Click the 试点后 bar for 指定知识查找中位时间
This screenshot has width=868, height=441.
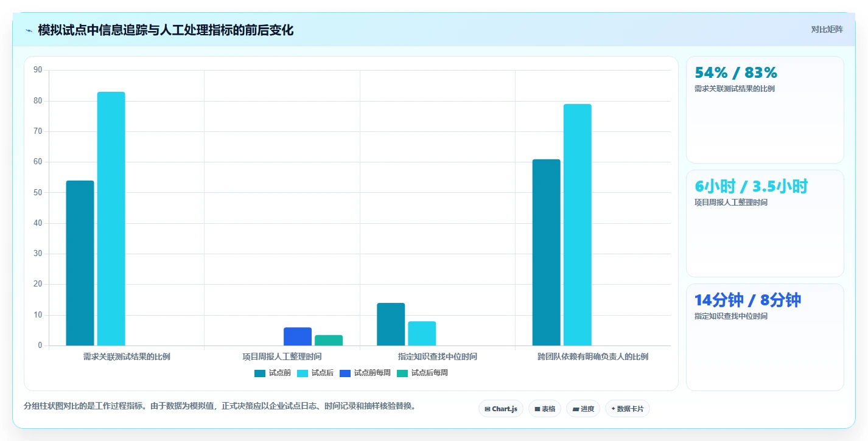422,333
